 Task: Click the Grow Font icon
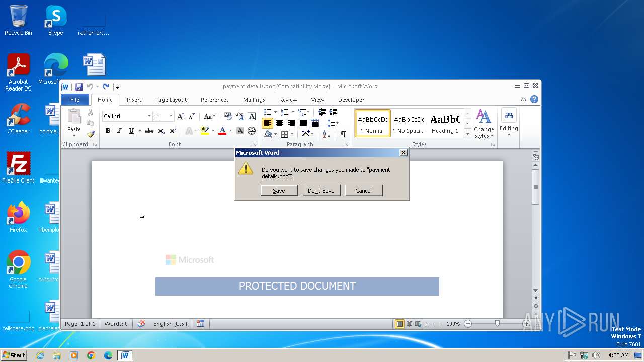pos(180,116)
